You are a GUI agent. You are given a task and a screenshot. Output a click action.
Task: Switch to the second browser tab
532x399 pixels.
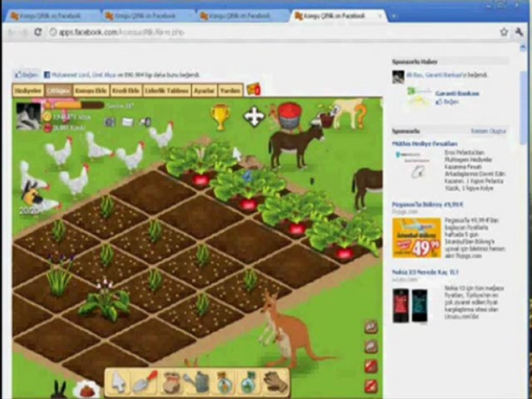pos(146,16)
